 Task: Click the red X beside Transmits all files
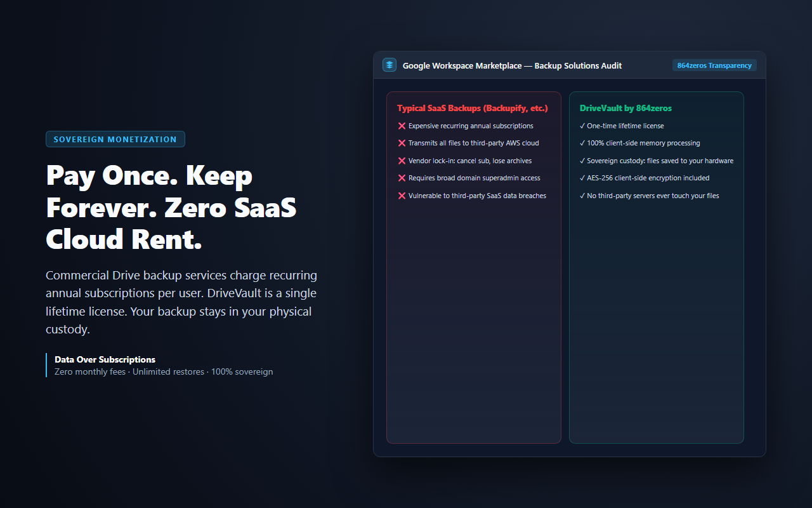point(402,144)
